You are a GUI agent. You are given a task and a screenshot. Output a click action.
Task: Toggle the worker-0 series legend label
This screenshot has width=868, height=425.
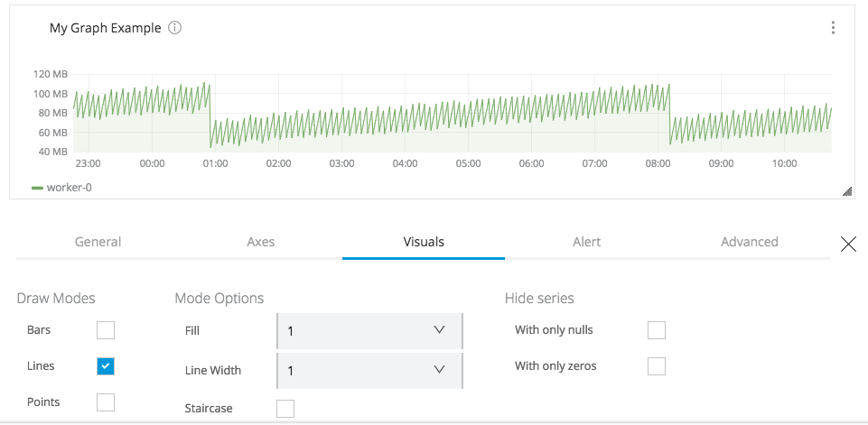[x=69, y=188]
